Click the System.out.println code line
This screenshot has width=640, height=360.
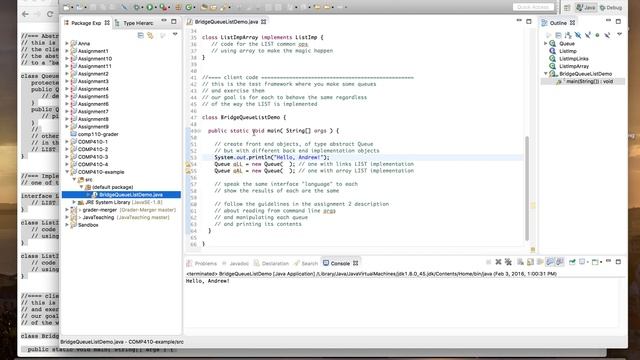[x=272, y=157]
